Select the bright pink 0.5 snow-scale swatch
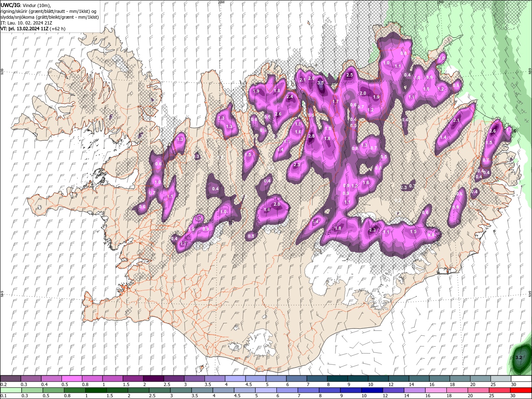 (71, 379)
